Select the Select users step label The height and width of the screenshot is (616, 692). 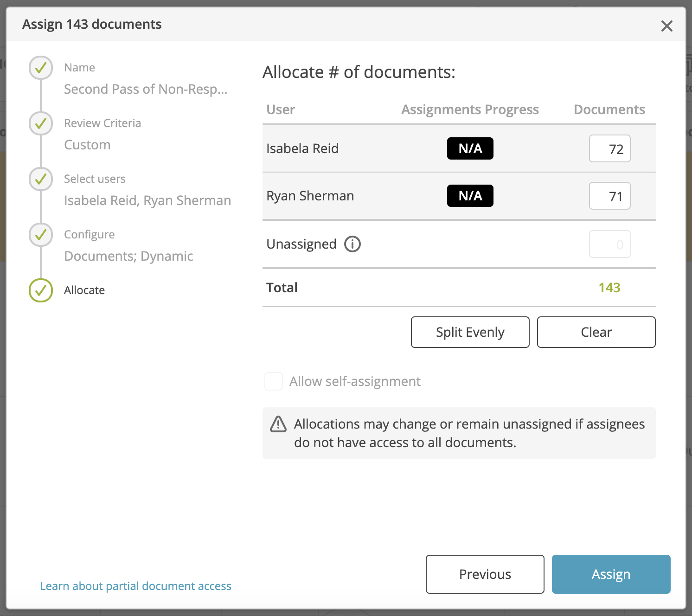coord(95,179)
